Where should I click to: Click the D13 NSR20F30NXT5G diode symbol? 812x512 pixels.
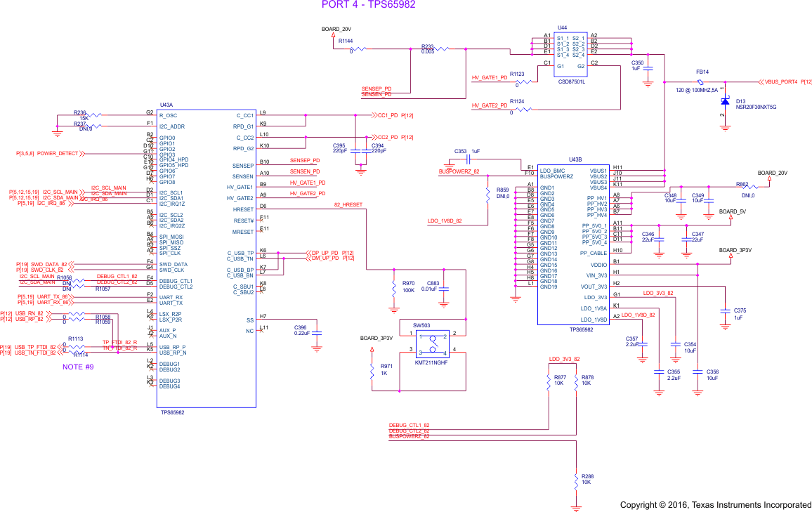pos(725,102)
